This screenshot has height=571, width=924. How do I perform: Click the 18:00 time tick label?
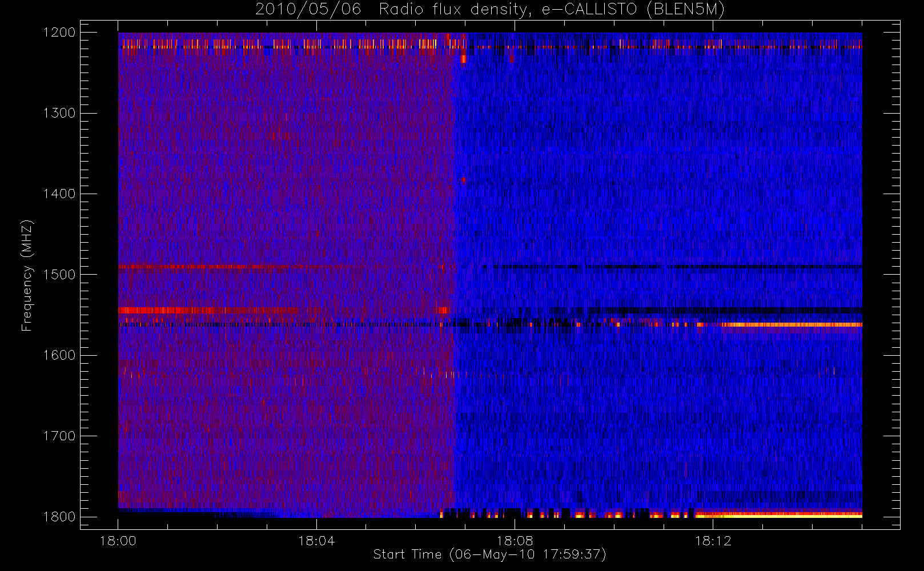tap(118, 541)
